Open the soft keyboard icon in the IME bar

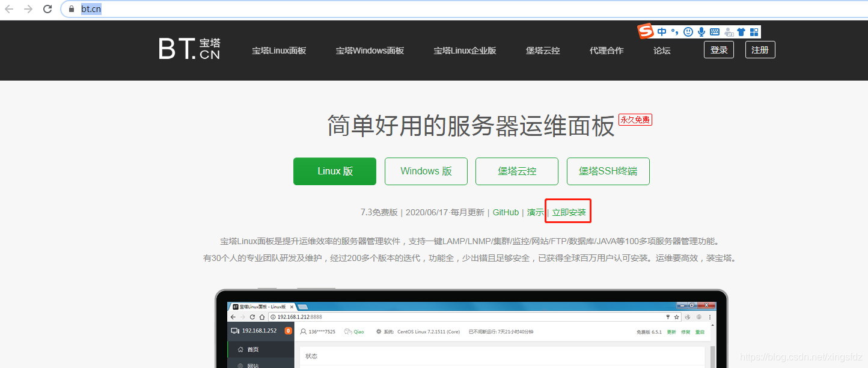(x=715, y=32)
